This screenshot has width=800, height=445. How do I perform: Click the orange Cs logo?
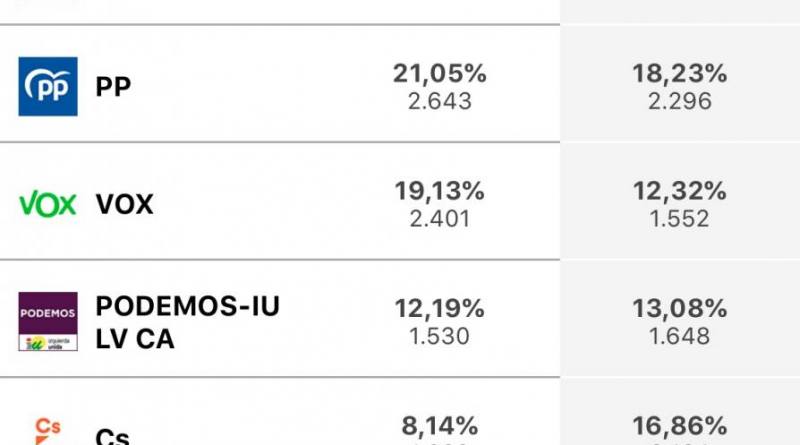pyautogui.click(x=48, y=430)
